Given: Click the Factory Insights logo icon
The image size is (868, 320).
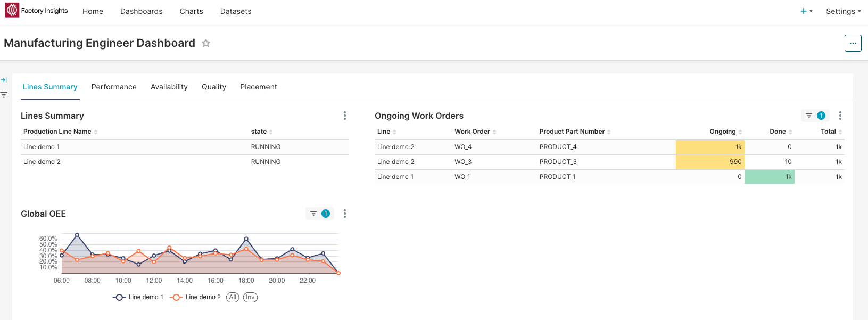Looking at the screenshot, I should click(12, 11).
